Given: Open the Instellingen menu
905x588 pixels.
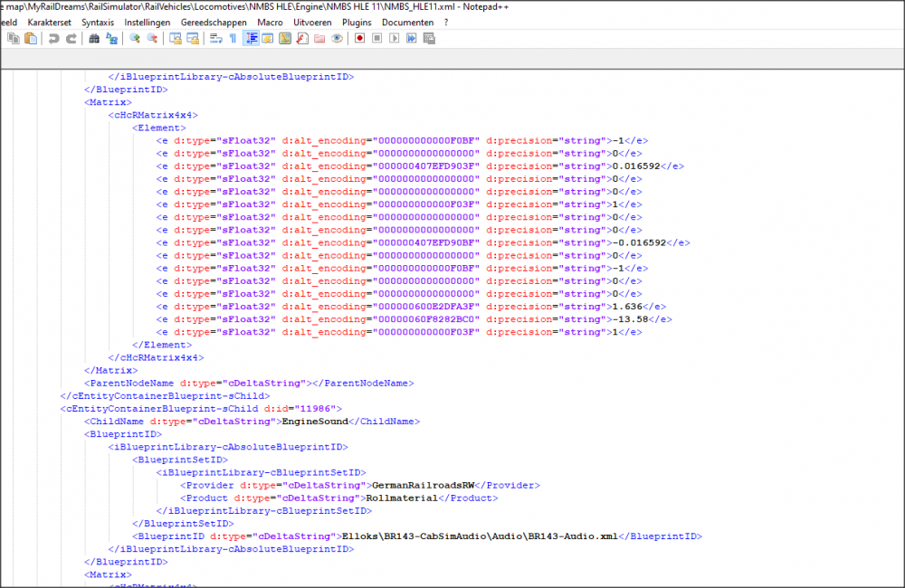Looking at the screenshot, I should 148,22.
